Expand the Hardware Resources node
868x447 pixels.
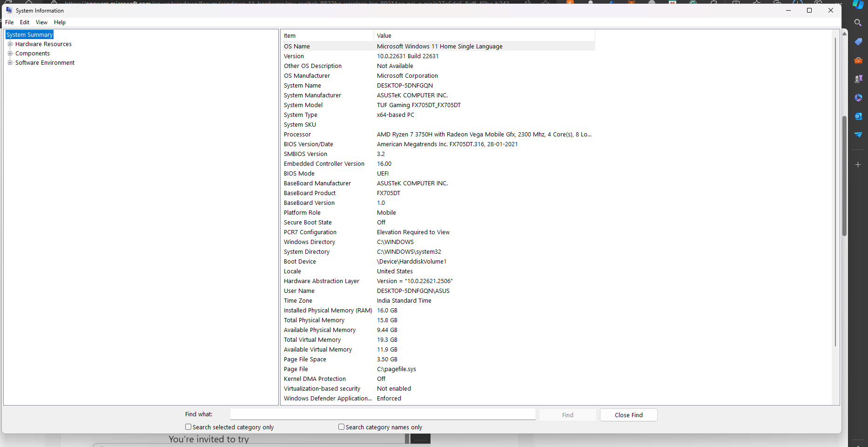(10, 44)
